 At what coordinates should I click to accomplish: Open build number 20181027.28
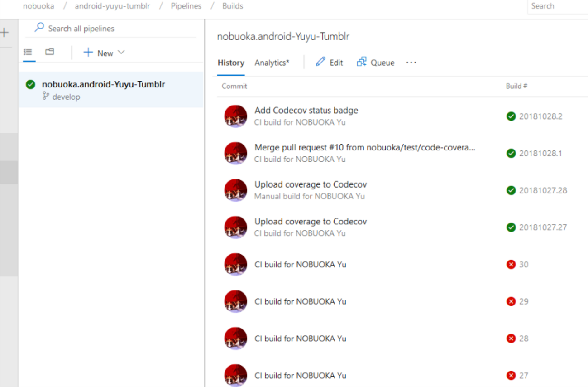(543, 190)
